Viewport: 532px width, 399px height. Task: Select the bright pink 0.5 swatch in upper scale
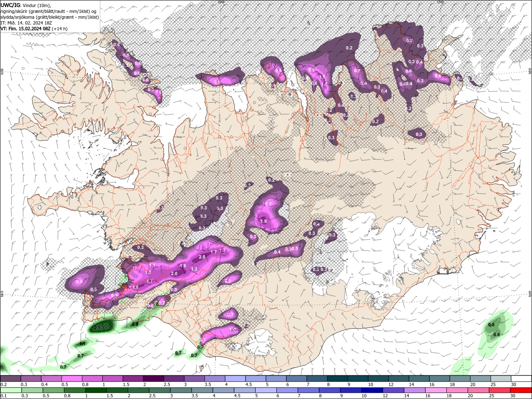(71, 379)
